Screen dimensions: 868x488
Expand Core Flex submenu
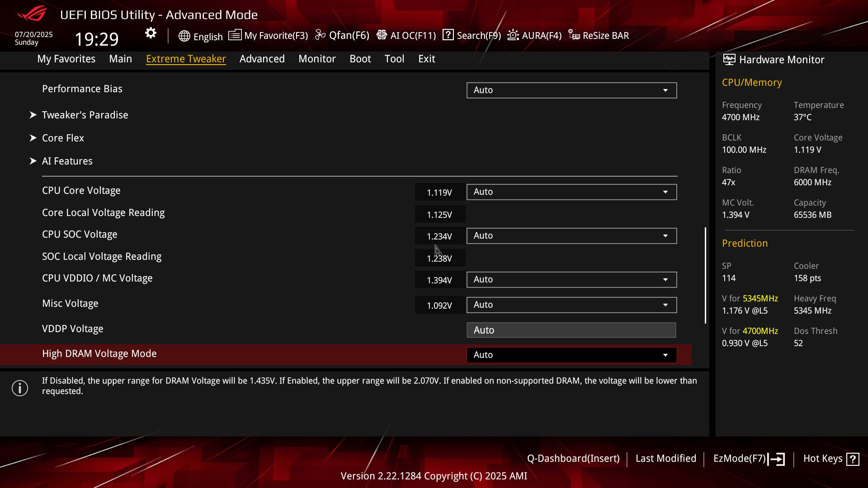tap(63, 138)
